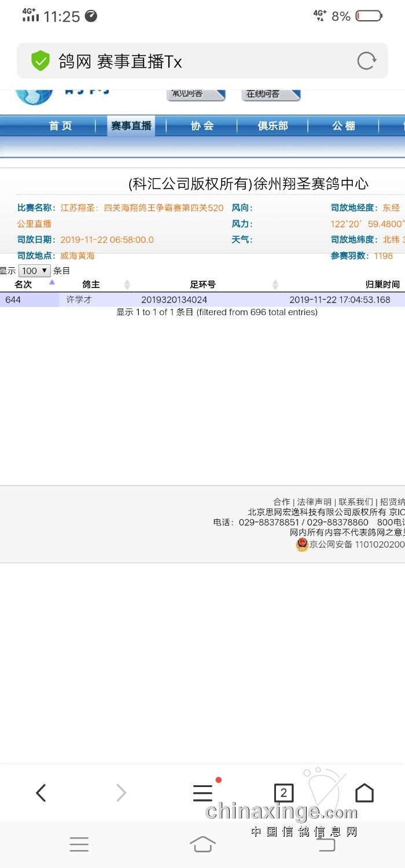Open the 法律声明 footer link
Viewport: 405px width, 868px height.
(314, 502)
